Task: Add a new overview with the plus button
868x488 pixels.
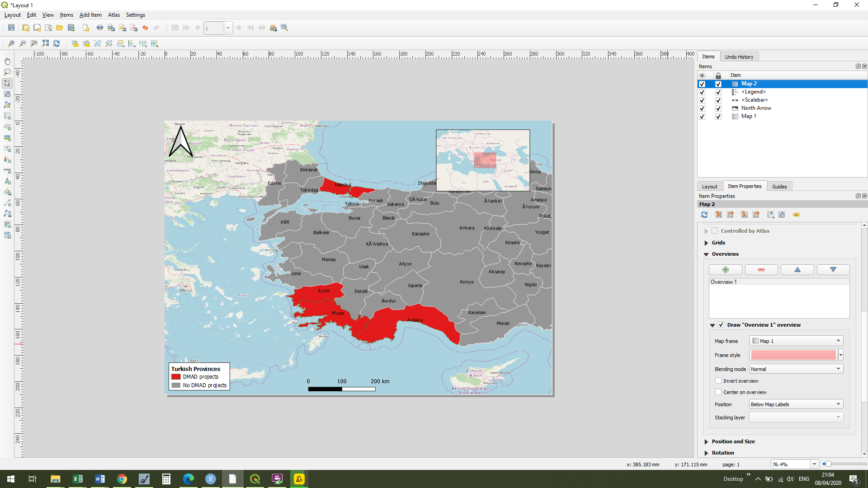Action: 726,270
